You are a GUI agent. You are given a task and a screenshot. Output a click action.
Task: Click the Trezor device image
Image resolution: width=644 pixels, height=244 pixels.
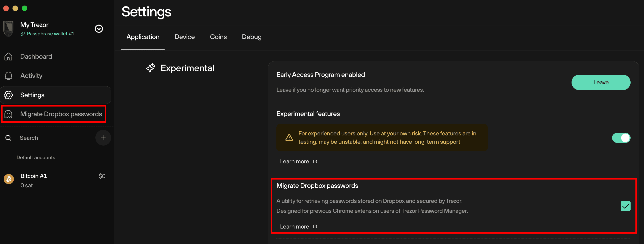coord(8,29)
